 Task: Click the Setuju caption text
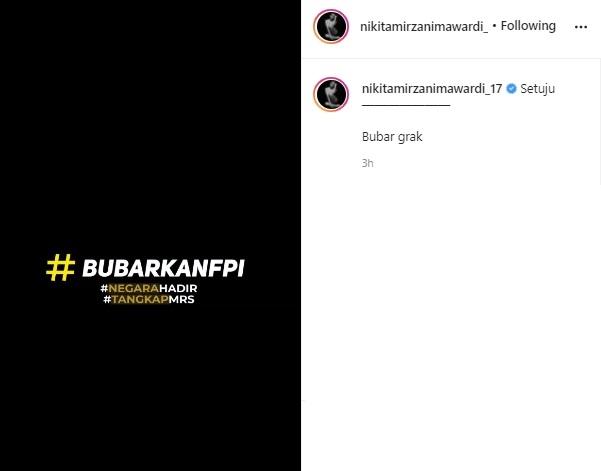(537, 89)
